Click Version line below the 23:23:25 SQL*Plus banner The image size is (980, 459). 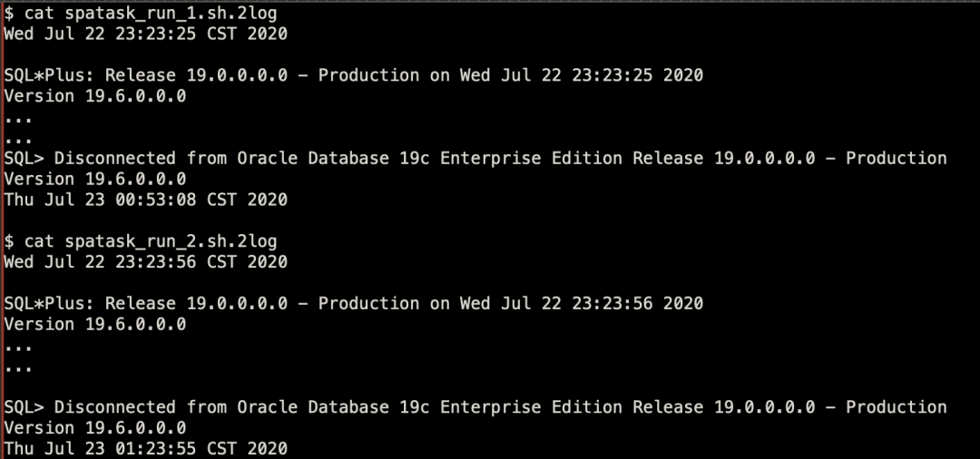(x=95, y=96)
